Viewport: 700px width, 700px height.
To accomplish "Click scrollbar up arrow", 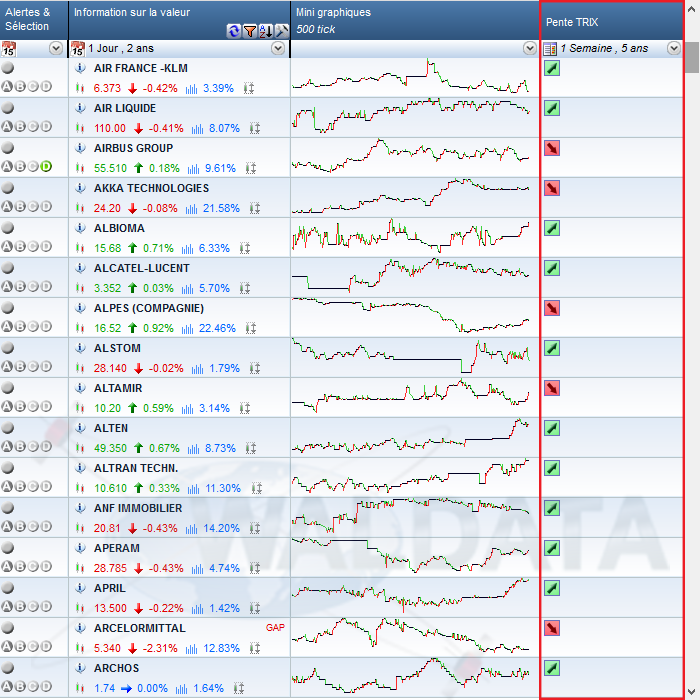I will tap(692, 9).
